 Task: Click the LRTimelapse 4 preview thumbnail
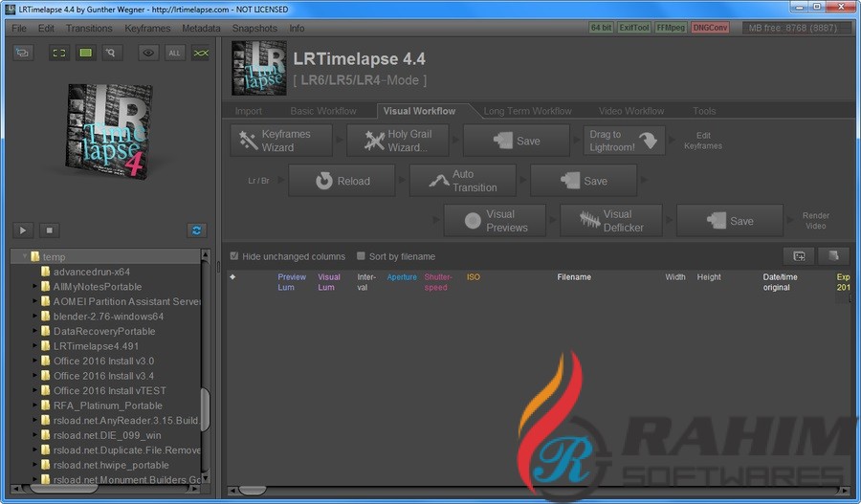pos(110,132)
